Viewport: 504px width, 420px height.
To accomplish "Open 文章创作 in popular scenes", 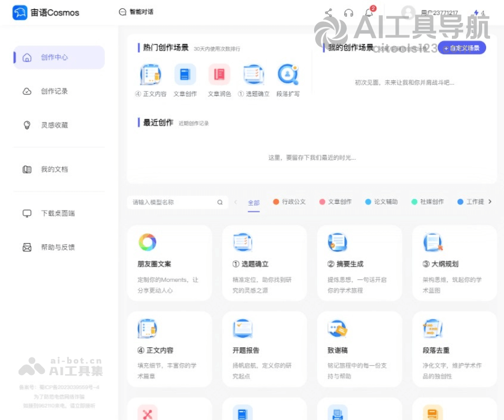I will pyautogui.click(x=185, y=81).
